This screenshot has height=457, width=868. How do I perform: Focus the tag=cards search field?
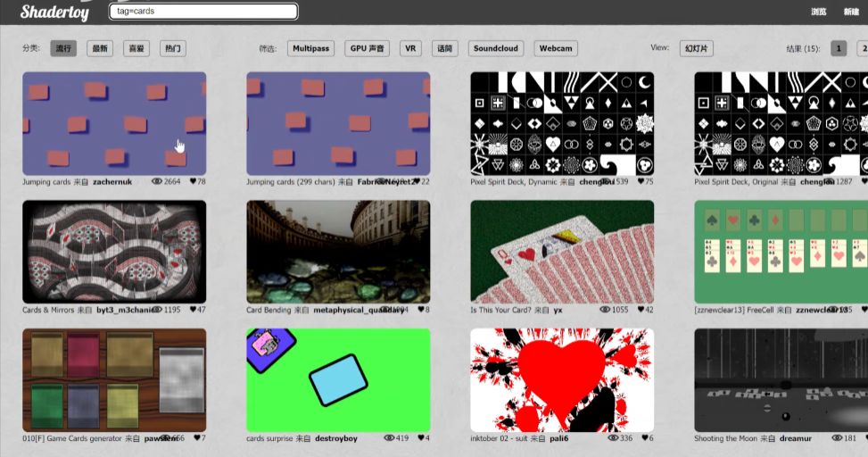203,11
